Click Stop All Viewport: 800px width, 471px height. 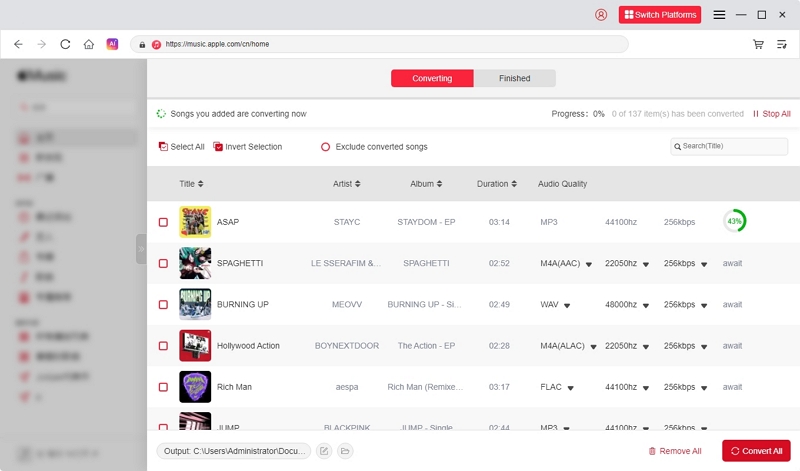[x=771, y=114]
